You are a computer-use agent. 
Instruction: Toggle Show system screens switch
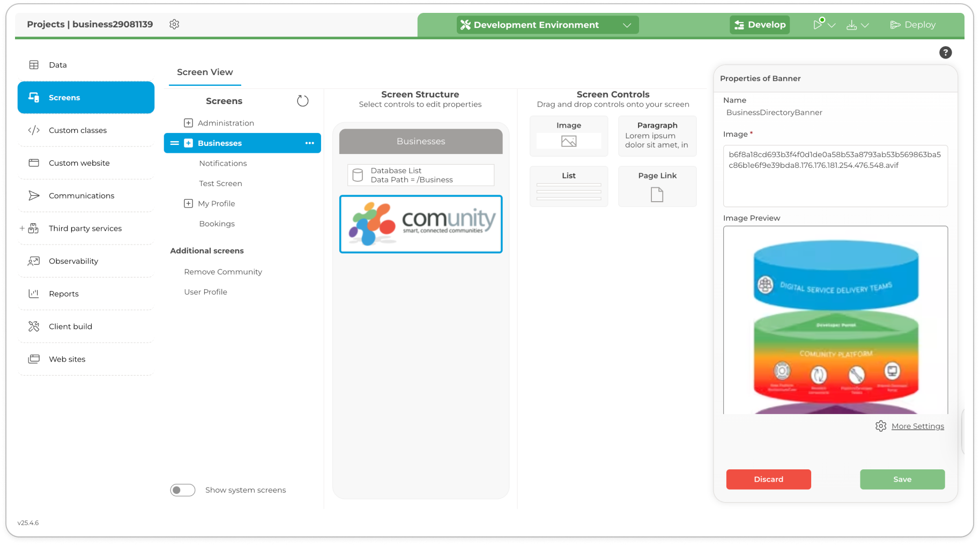[x=183, y=490]
